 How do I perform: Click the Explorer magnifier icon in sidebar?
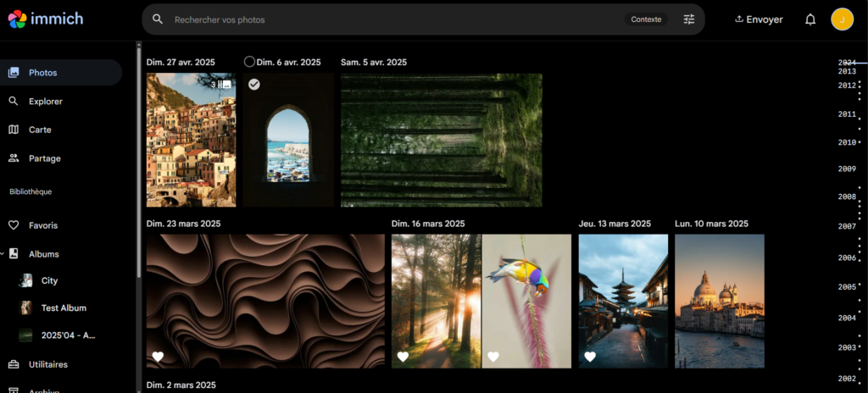(14, 102)
